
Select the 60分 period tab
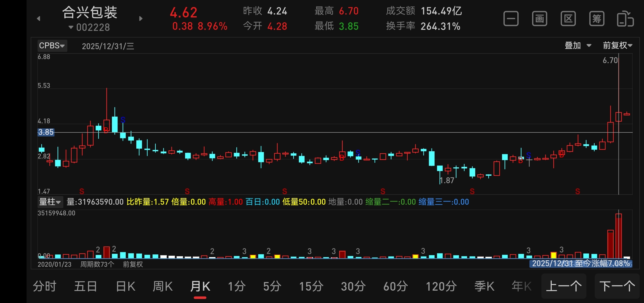pyautogui.click(x=396, y=286)
